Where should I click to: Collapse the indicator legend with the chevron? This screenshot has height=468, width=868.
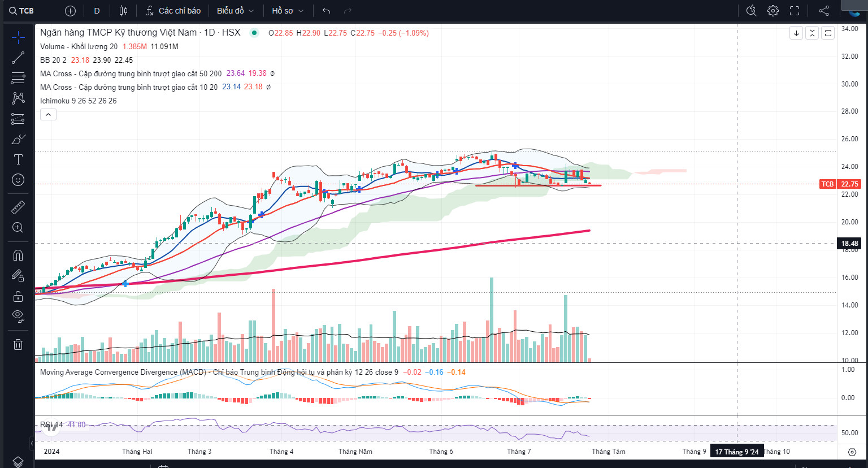pyautogui.click(x=48, y=115)
